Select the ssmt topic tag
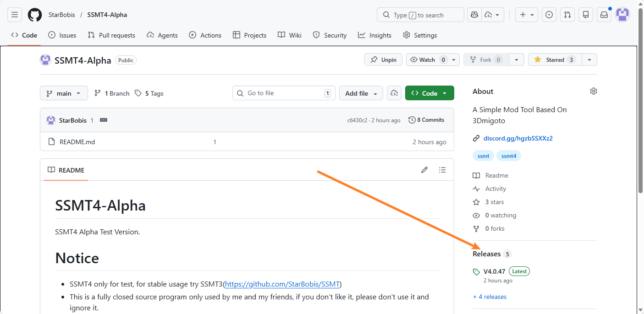644x314 pixels. [483, 156]
